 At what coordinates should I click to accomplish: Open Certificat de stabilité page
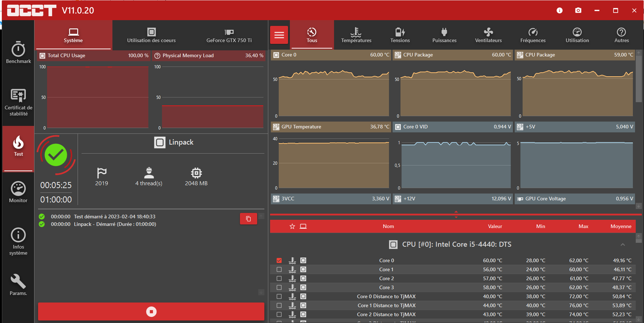18,103
